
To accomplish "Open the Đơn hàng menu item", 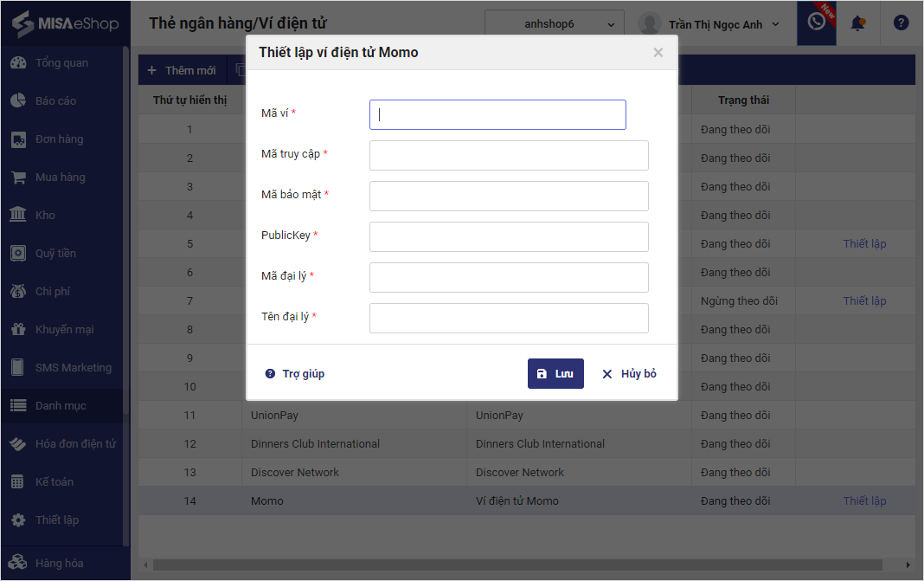I will (62, 139).
